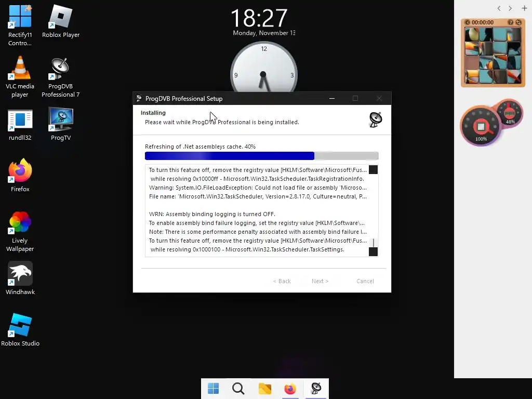Screen dimensions: 532x399
Task: Click the install log scrollbar up arrow
Action: [373, 170]
